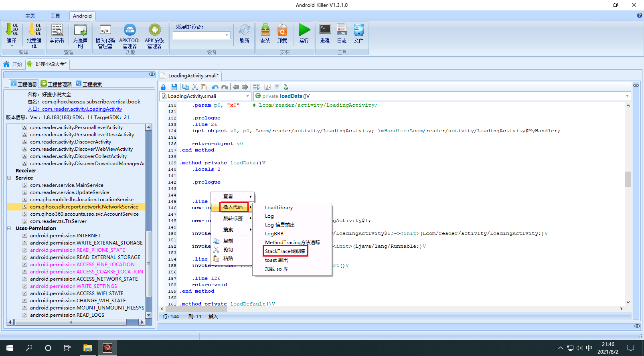Screen dimensions: 644x356
Task: Switch to the 主页 ribbon tab
Action: click(x=30, y=16)
